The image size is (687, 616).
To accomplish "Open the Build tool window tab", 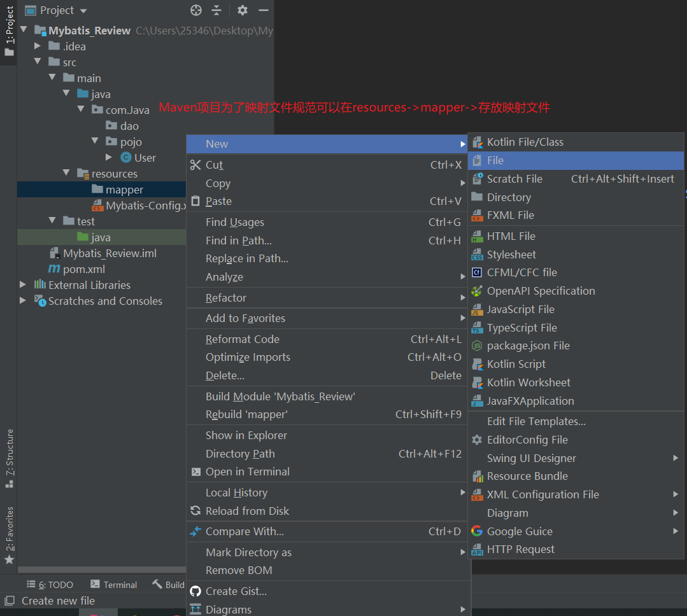I will pos(168,584).
